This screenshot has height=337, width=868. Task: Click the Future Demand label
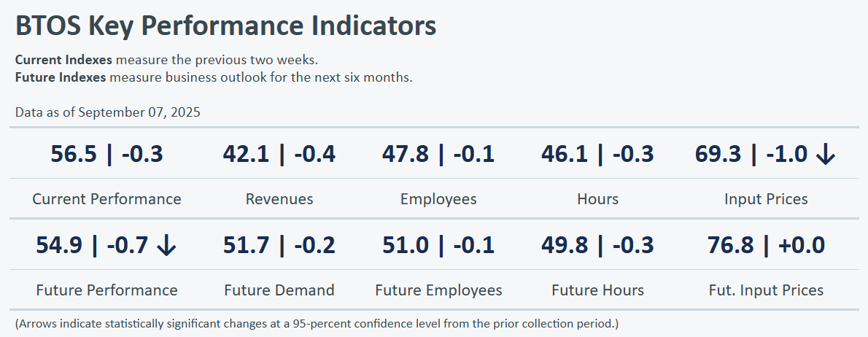[x=279, y=290]
